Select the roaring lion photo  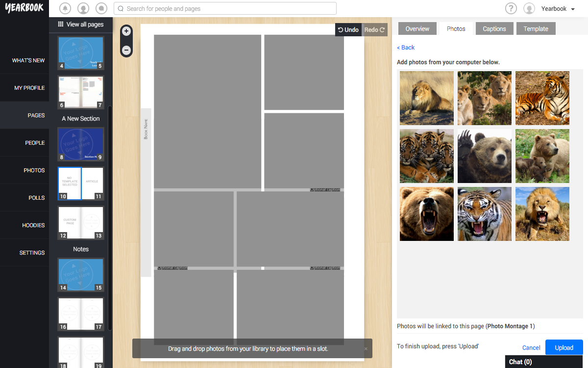coord(542,214)
